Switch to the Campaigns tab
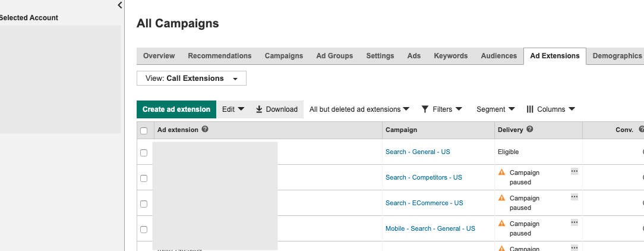The width and height of the screenshot is (644, 251). coord(284,56)
